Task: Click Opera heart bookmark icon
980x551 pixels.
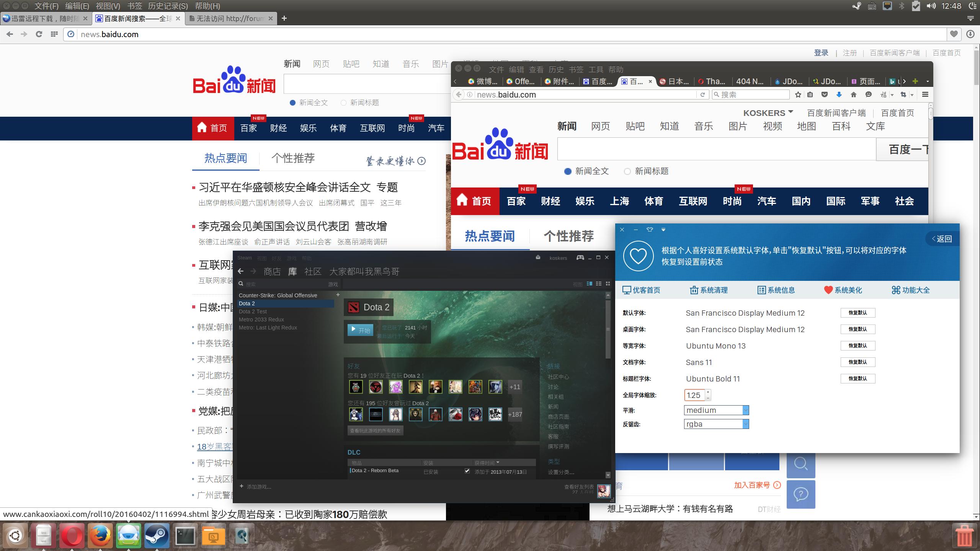Action: 954,34
